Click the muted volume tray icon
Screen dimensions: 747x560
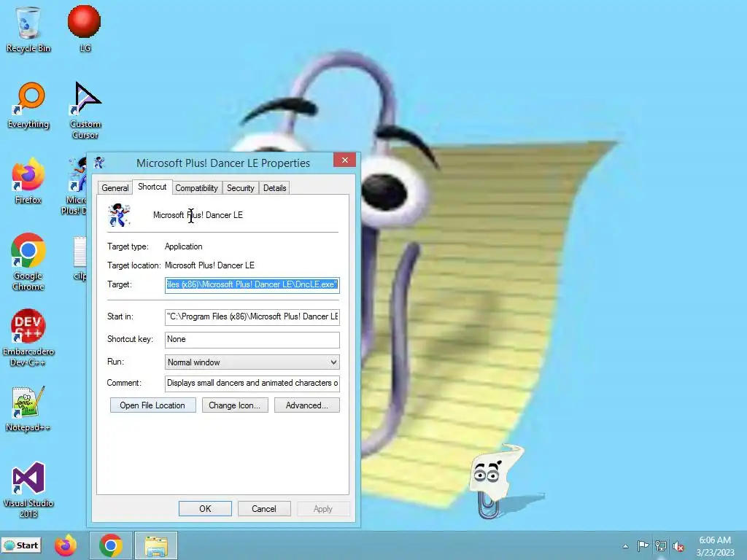678,546
